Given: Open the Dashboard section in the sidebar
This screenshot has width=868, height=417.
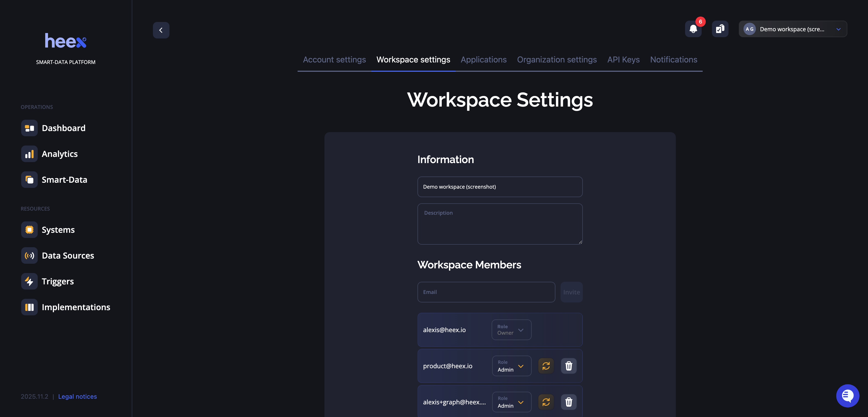Looking at the screenshot, I should (63, 128).
